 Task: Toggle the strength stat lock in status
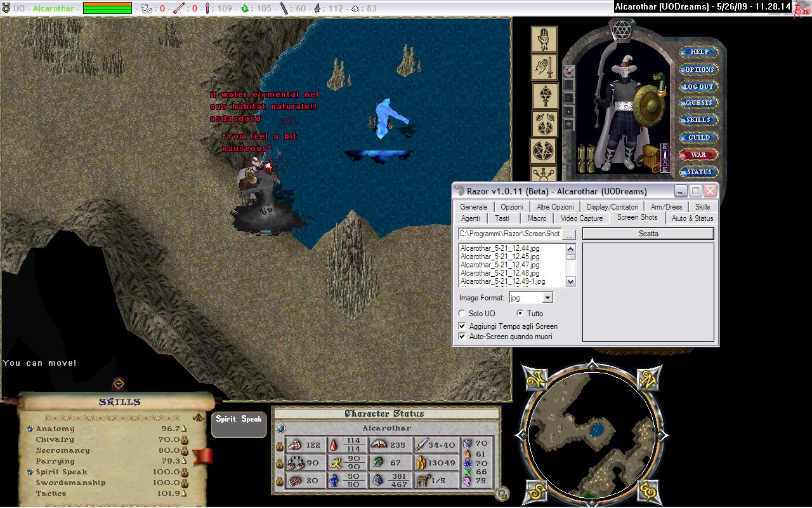[280, 446]
